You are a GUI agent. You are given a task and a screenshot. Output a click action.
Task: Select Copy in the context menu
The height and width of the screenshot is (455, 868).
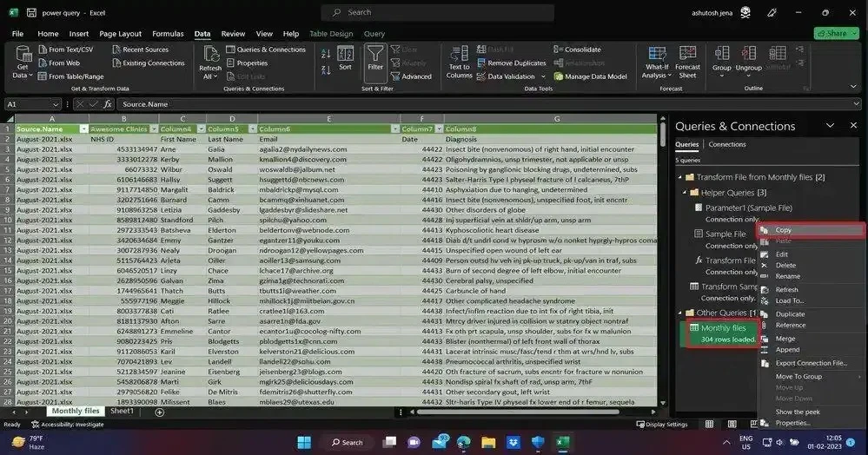click(810, 230)
